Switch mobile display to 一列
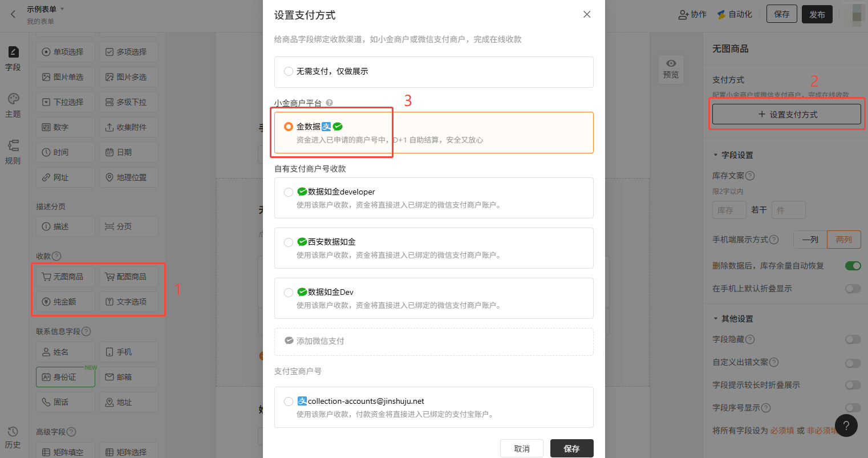The width and height of the screenshot is (868, 458). click(810, 240)
